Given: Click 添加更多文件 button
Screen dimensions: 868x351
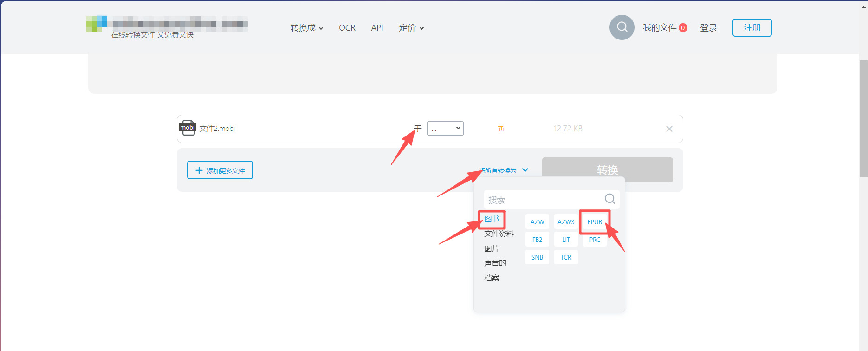Looking at the screenshot, I should [220, 170].
